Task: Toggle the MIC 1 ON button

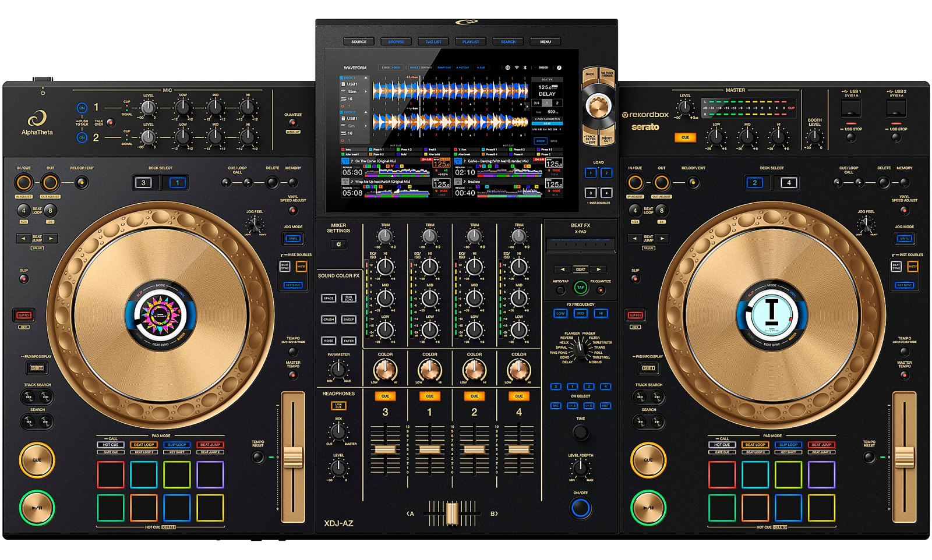Action: 82,108
